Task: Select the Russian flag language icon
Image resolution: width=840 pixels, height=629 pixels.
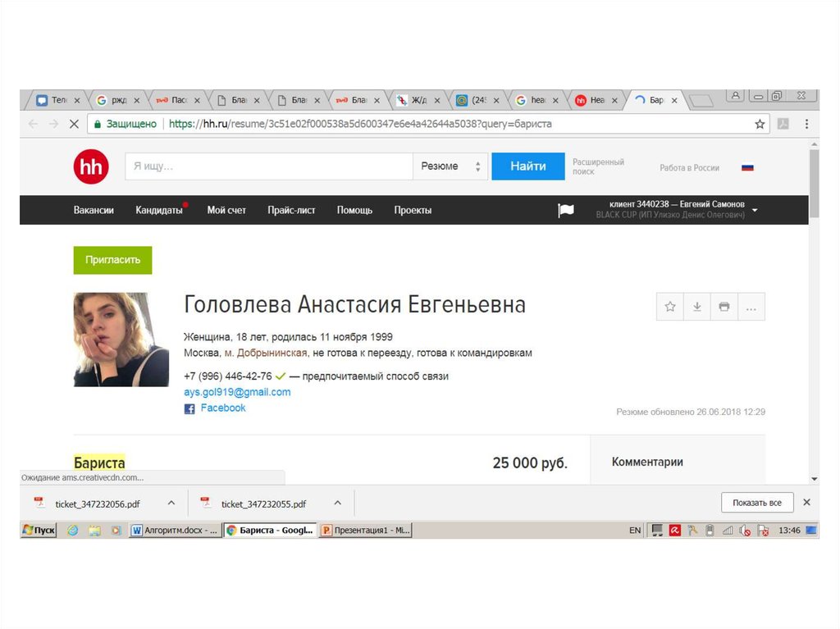Action: pyautogui.click(x=747, y=167)
